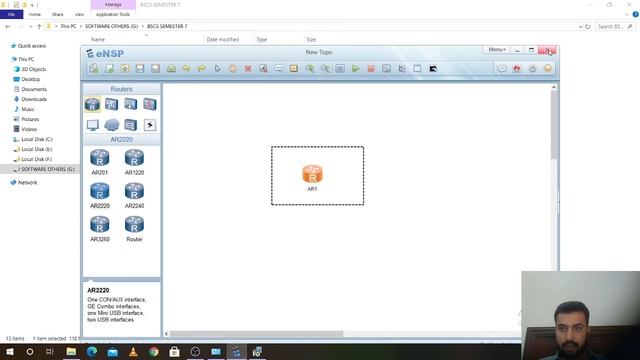
Task: Select the cloud device category icon
Action: click(111, 125)
